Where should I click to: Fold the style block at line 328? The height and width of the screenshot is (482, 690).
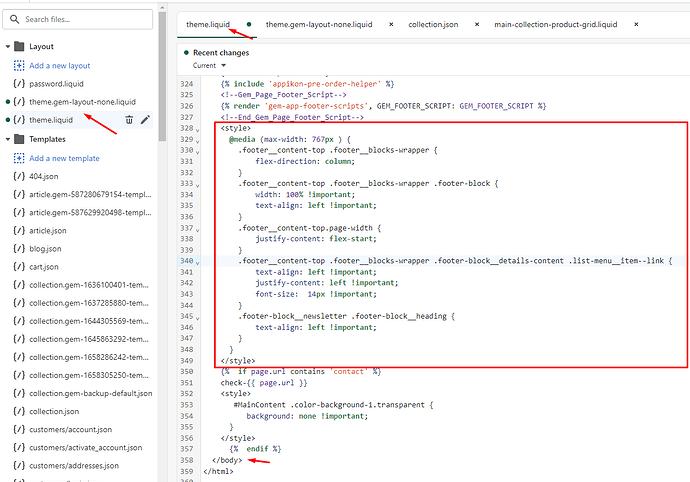click(x=198, y=129)
